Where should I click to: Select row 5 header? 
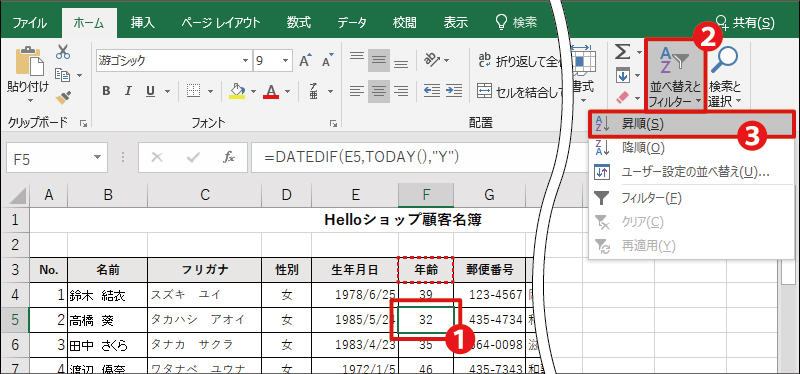click(15, 320)
